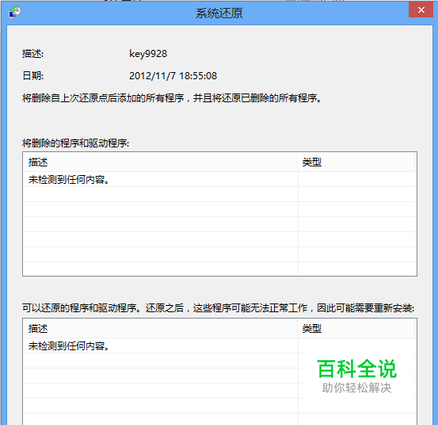Click divider between 描述 and 类型 in bottom list
This screenshot has height=425, width=438.
point(298,329)
